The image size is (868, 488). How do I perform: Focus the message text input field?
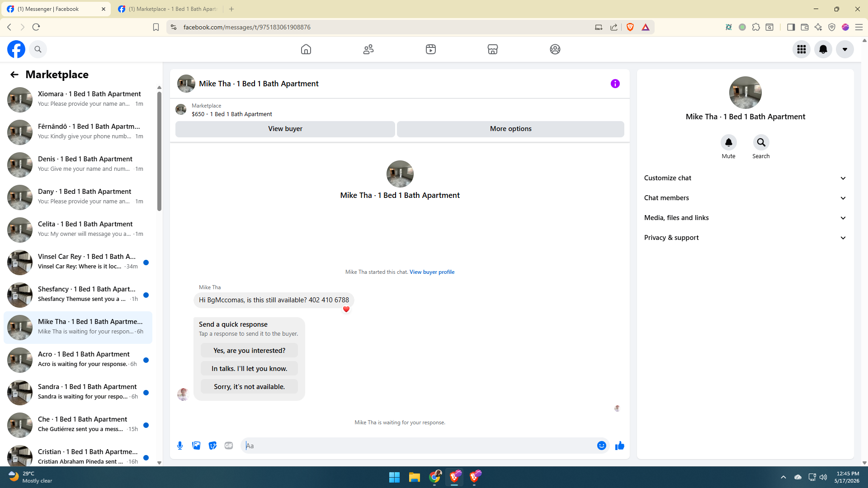click(x=419, y=446)
